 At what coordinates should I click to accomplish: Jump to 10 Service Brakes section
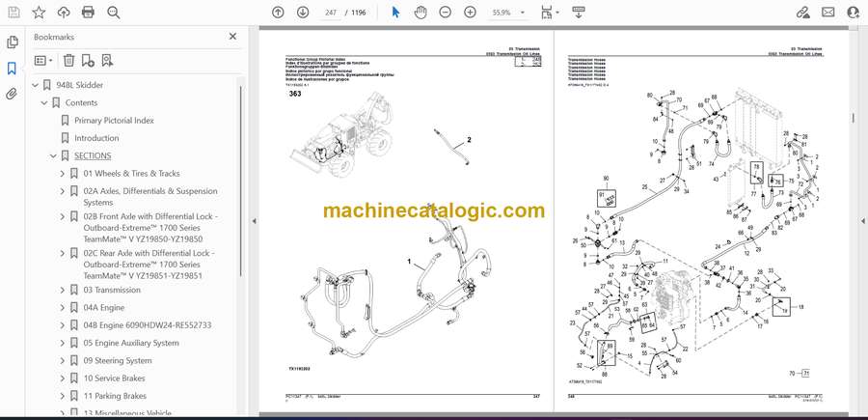point(114,378)
